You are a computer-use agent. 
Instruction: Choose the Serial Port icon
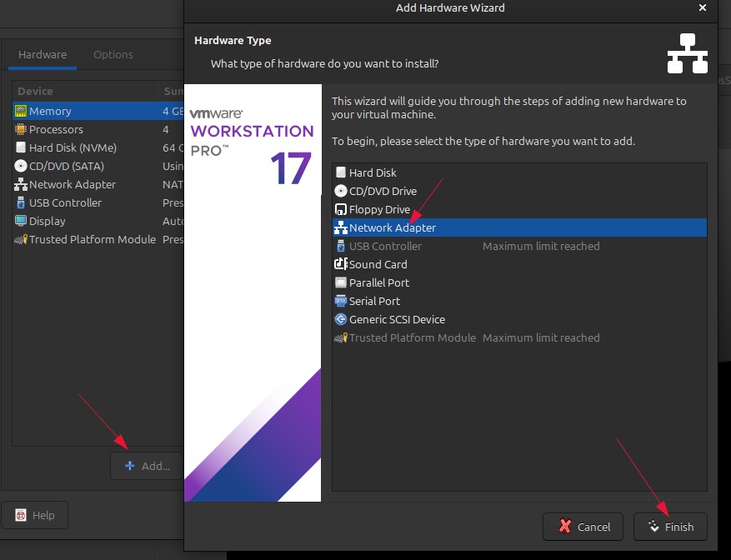click(x=340, y=301)
